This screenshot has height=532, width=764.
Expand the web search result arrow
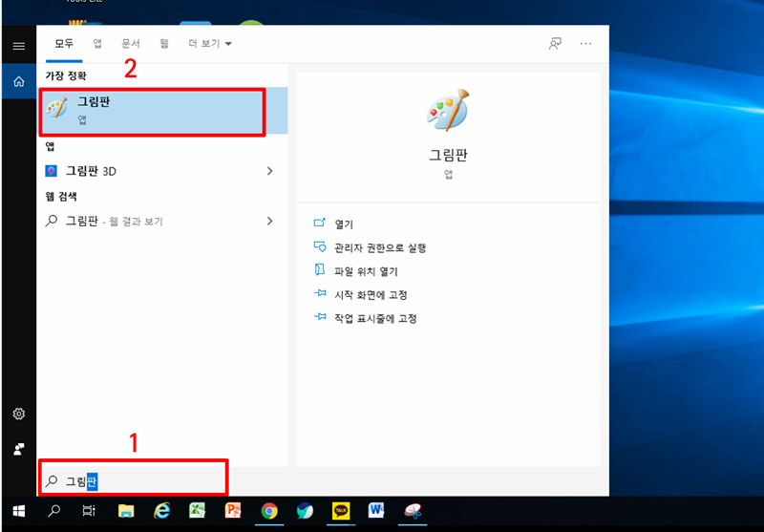[x=270, y=222]
